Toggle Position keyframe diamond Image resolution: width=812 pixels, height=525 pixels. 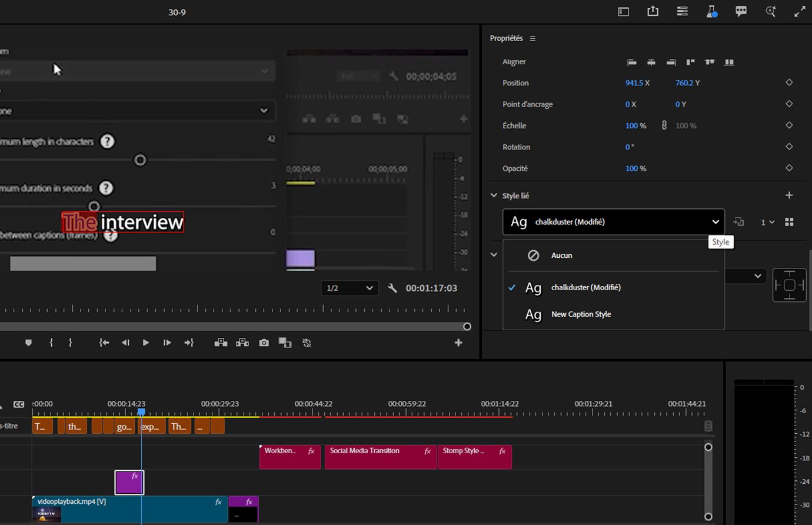click(789, 82)
